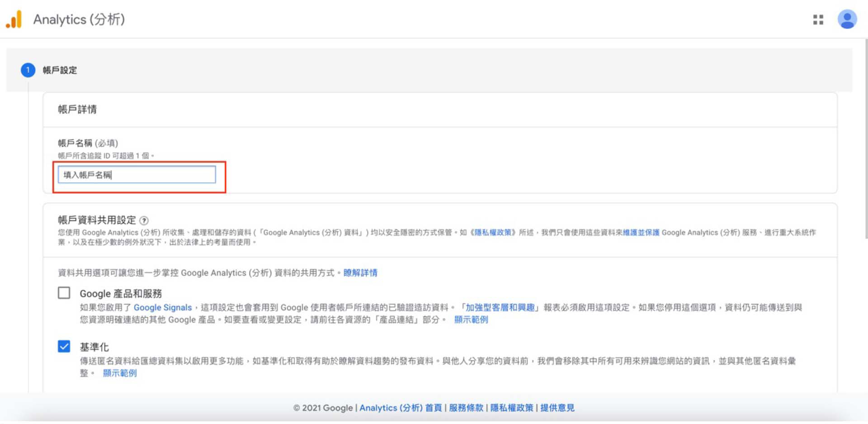Click into the 帳戶名稱 input field
The image size is (868, 424).
click(x=137, y=175)
